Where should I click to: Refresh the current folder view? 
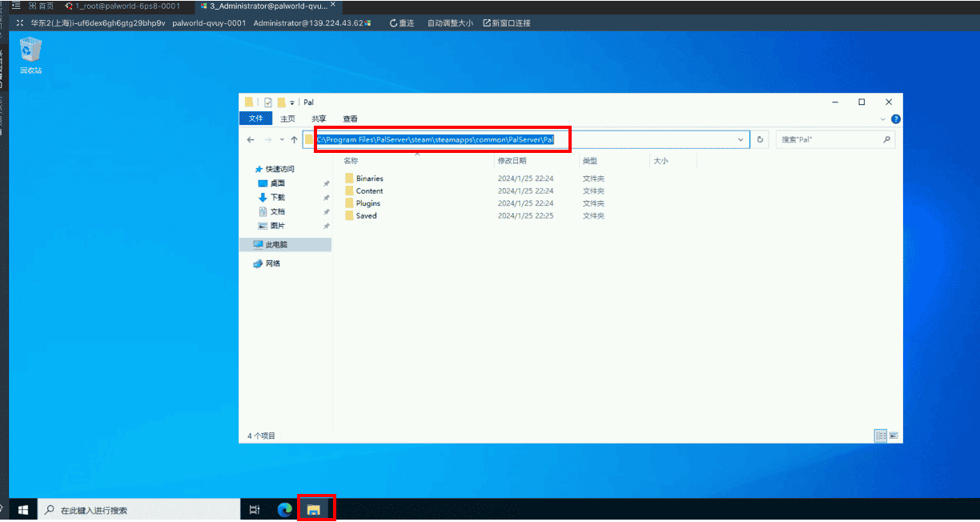click(x=760, y=139)
